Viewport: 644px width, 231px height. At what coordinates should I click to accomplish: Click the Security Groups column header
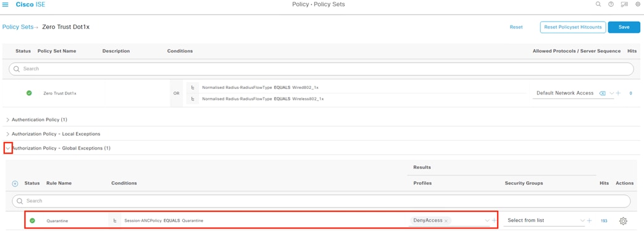(523, 183)
